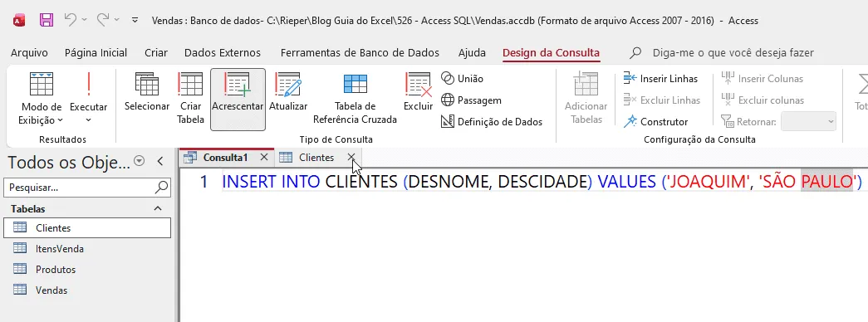The width and height of the screenshot is (868, 322).
Task: Expand the Modo de Exibição dropdown arrow
Action: tap(60, 120)
